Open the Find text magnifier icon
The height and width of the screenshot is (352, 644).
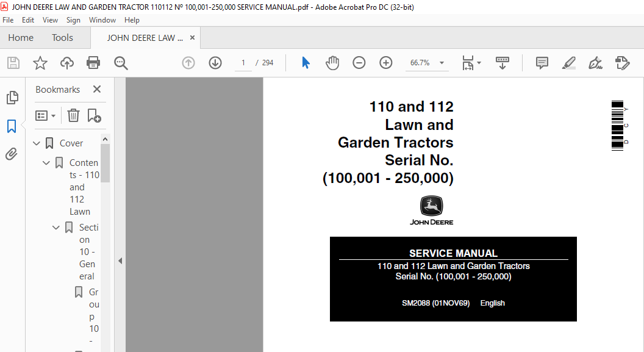coord(121,63)
